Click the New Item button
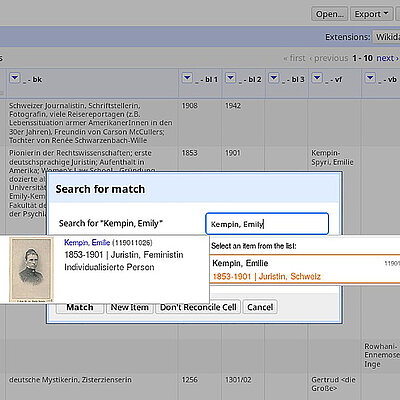 pos(130,307)
